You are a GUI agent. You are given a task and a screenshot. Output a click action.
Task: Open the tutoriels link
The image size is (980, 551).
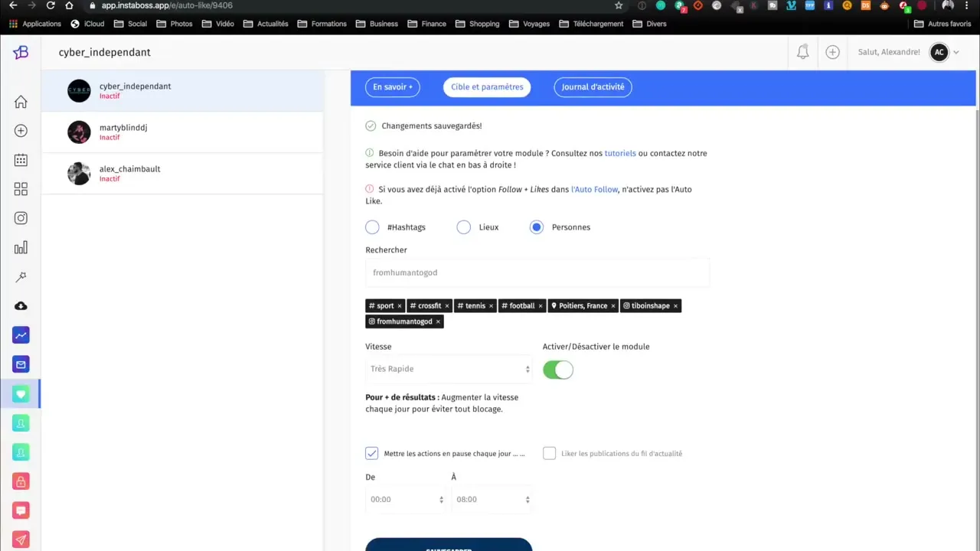[x=619, y=153]
